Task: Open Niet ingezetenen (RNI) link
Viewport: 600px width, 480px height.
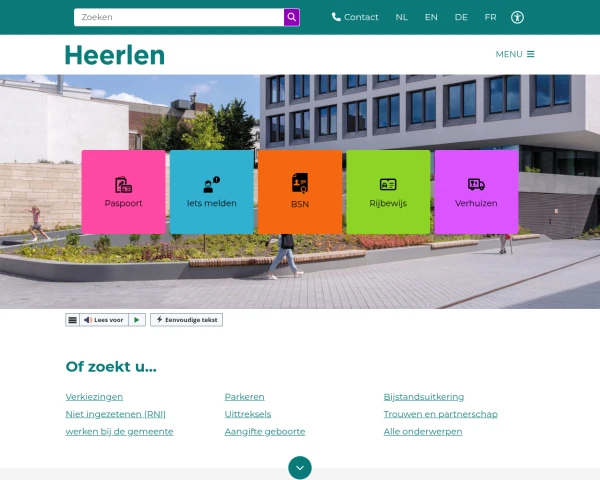Action: click(116, 414)
